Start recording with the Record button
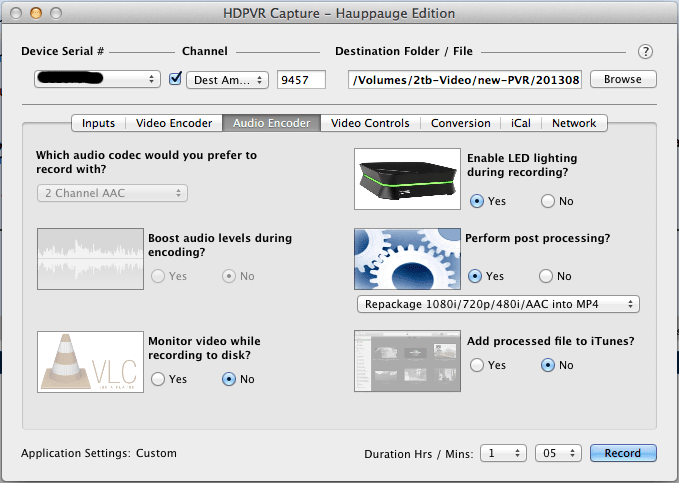The image size is (679, 483). coord(623,453)
